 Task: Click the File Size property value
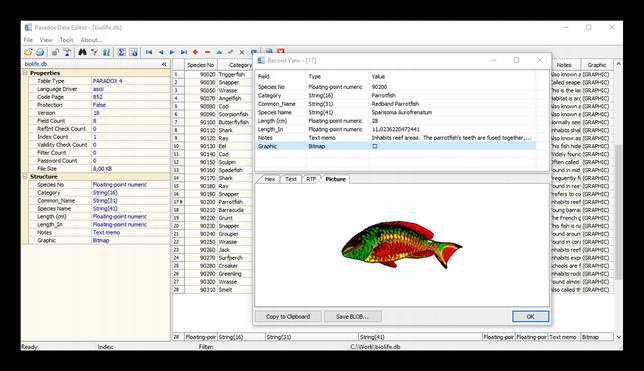(x=102, y=168)
